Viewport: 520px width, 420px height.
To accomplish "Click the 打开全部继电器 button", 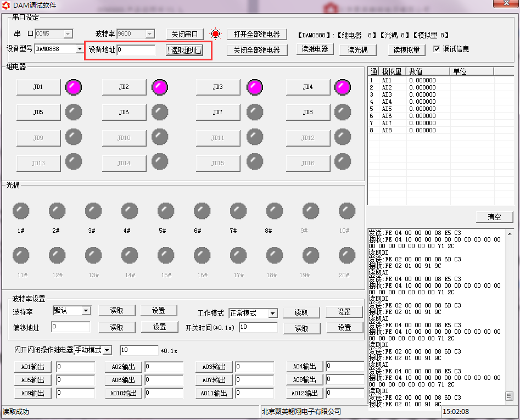I will (256, 34).
